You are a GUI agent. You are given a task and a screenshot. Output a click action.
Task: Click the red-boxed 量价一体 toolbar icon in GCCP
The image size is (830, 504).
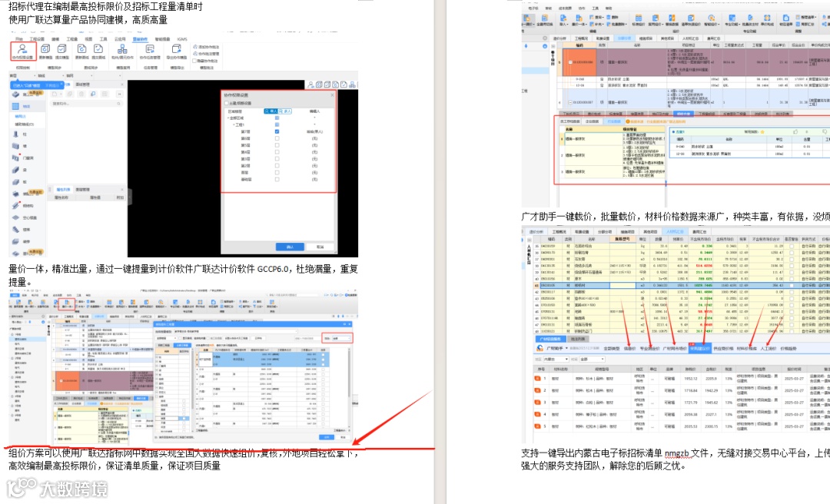(x=67, y=304)
